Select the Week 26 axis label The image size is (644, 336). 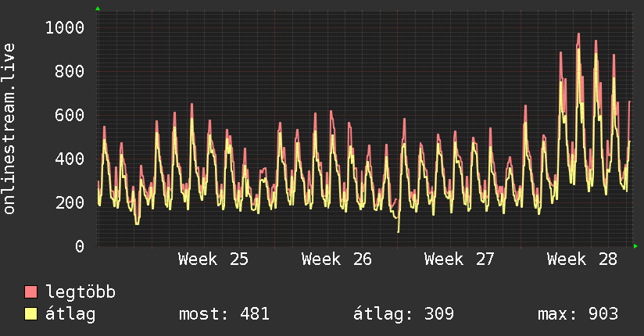pyautogui.click(x=336, y=259)
